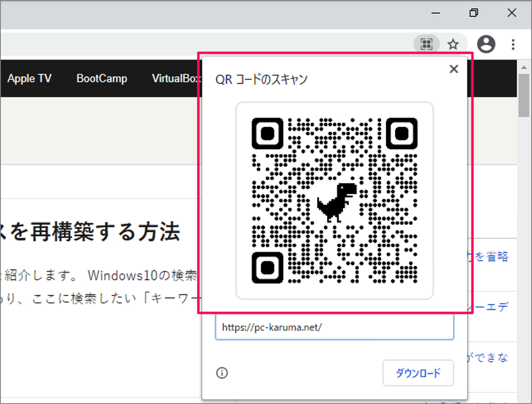Select Apple TV in the site navigation
Viewport: 532px width, 404px height.
29,78
